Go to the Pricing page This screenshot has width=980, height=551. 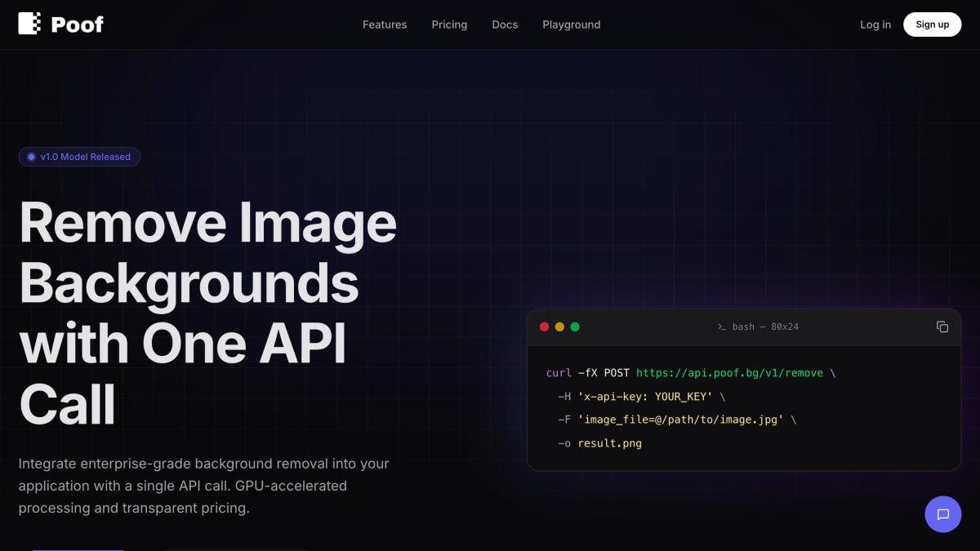[x=449, y=24]
